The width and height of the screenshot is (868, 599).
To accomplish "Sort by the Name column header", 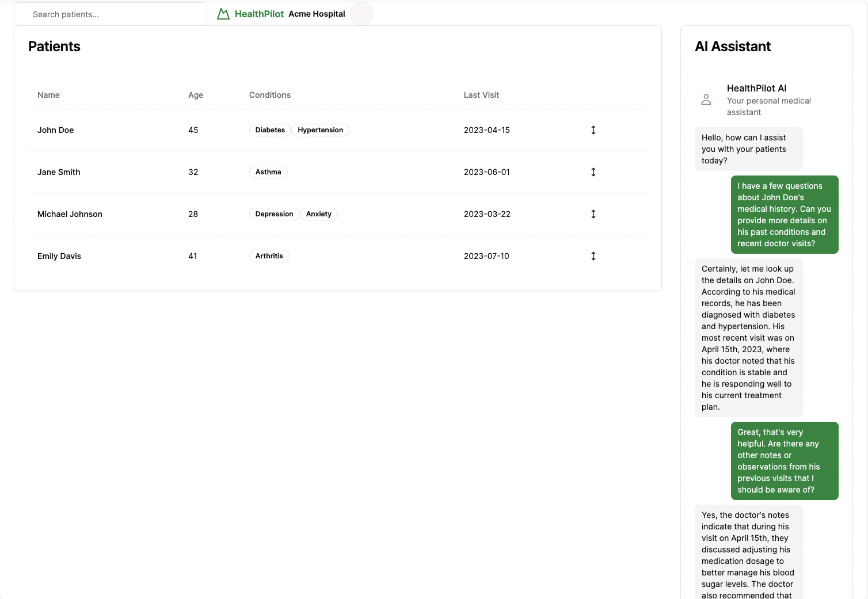I will click(48, 95).
